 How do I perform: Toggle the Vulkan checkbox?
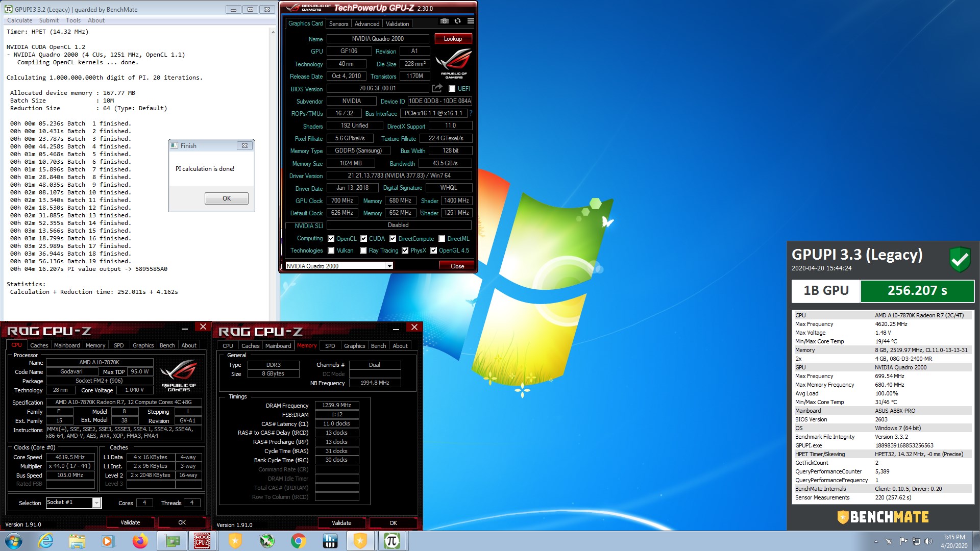(x=331, y=251)
